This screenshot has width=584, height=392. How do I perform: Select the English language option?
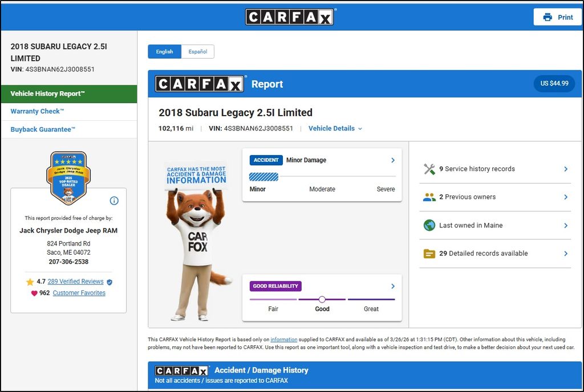[x=164, y=51]
